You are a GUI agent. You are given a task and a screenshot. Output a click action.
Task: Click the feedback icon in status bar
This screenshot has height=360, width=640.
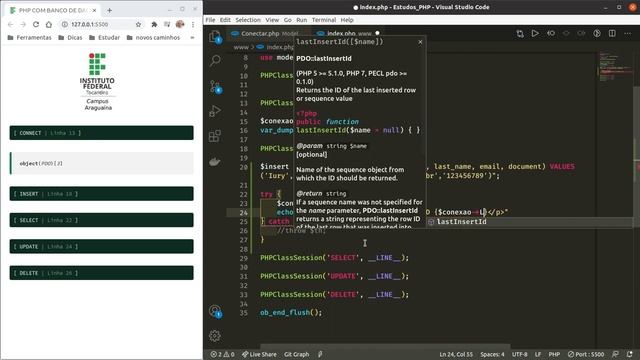pyautogui.click(x=615, y=354)
